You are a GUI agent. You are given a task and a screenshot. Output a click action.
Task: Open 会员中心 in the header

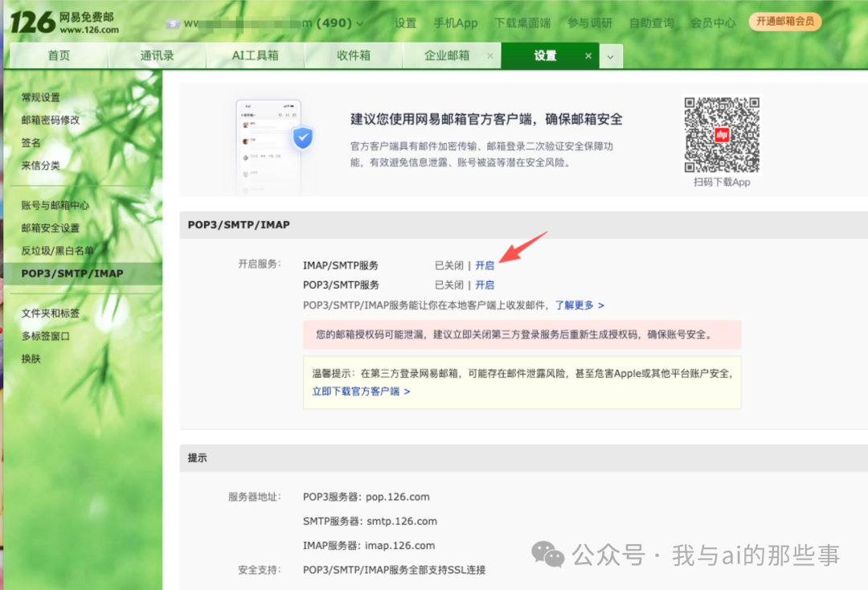[713, 23]
